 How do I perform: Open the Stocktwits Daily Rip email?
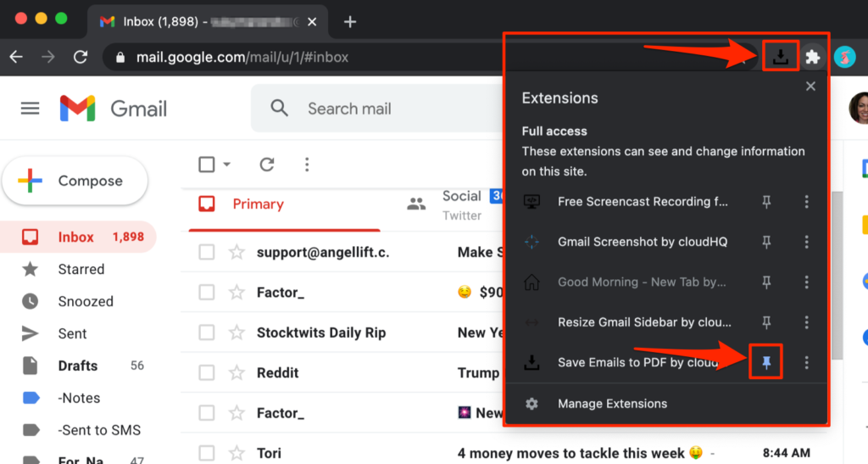click(342, 333)
